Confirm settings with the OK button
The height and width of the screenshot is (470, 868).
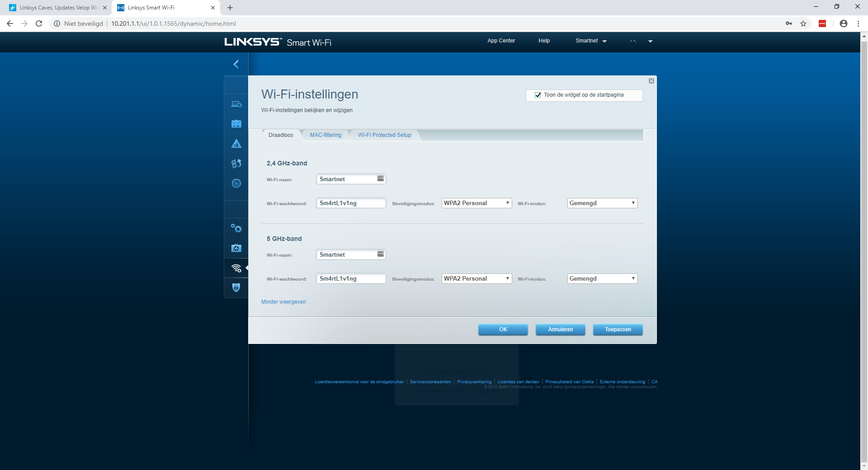point(503,329)
